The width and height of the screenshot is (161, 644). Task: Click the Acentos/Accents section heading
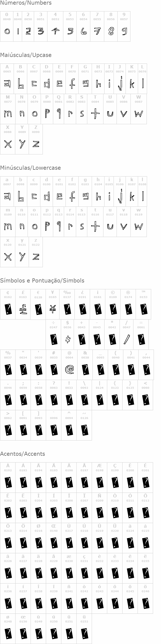click(x=22, y=454)
